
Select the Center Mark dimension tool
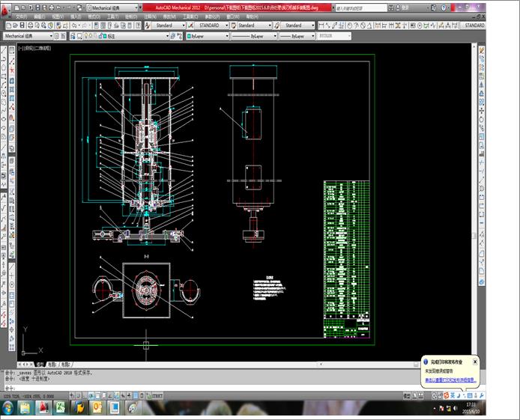[420, 25]
